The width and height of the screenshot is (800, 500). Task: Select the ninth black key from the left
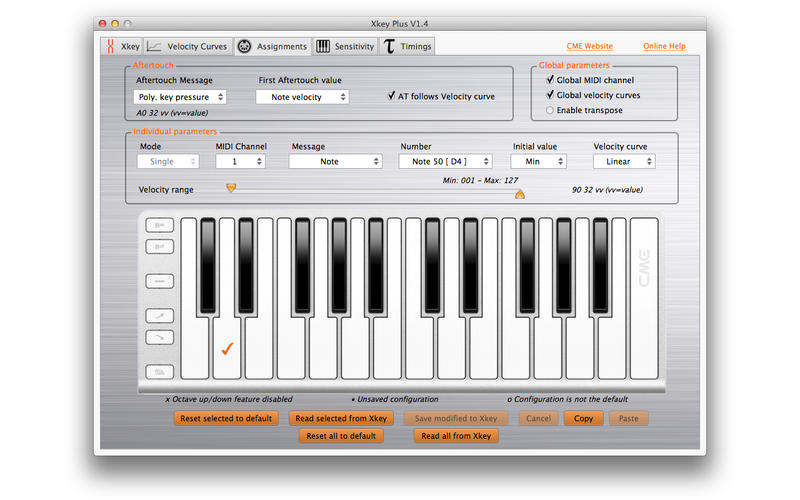(x=564, y=265)
